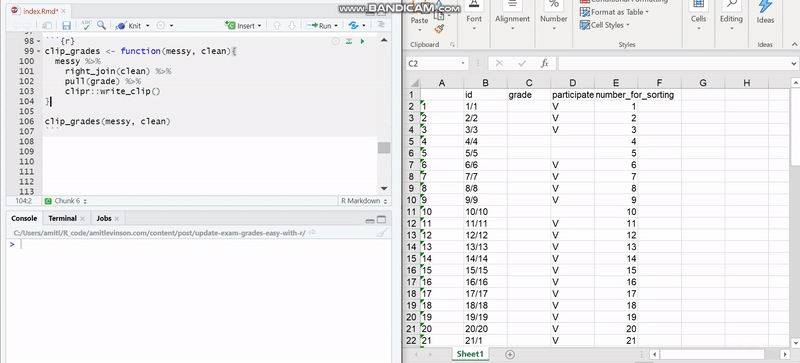Knit the R Markdown document

tap(129, 26)
